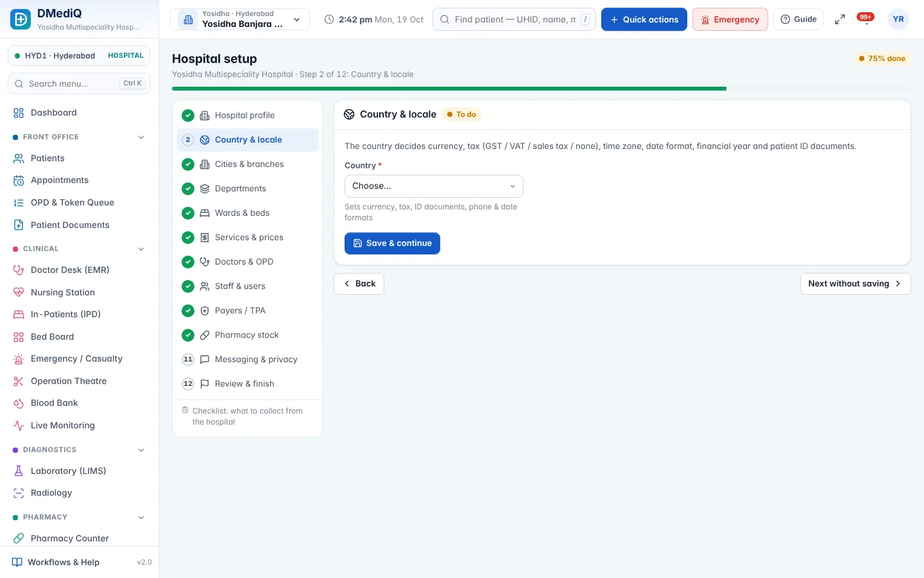924x578 pixels.
Task: Open Emergency / Casualty siren item
Action: pyautogui.click(x=79, y=358)
